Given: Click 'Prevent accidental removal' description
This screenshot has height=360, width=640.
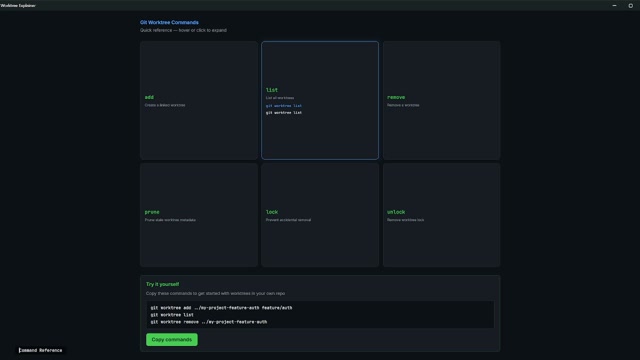Looking at the screenshot, I should click(288, 220).
